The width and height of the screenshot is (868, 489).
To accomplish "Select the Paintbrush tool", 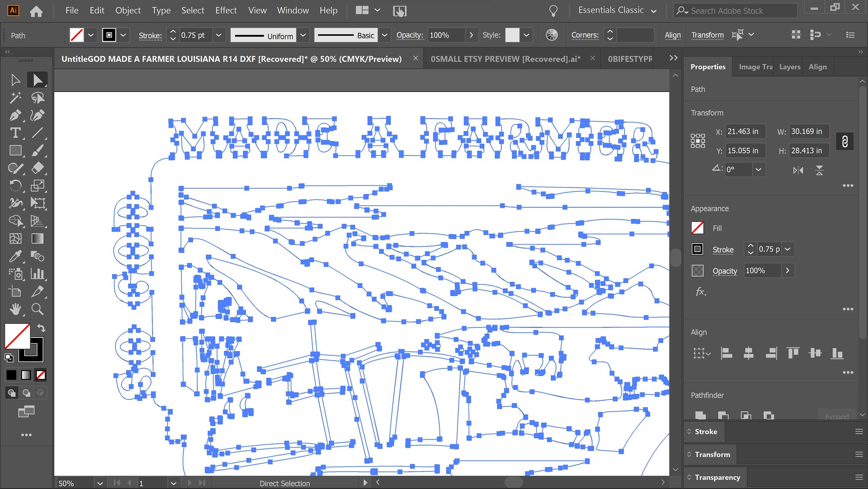I will point(37,150).
